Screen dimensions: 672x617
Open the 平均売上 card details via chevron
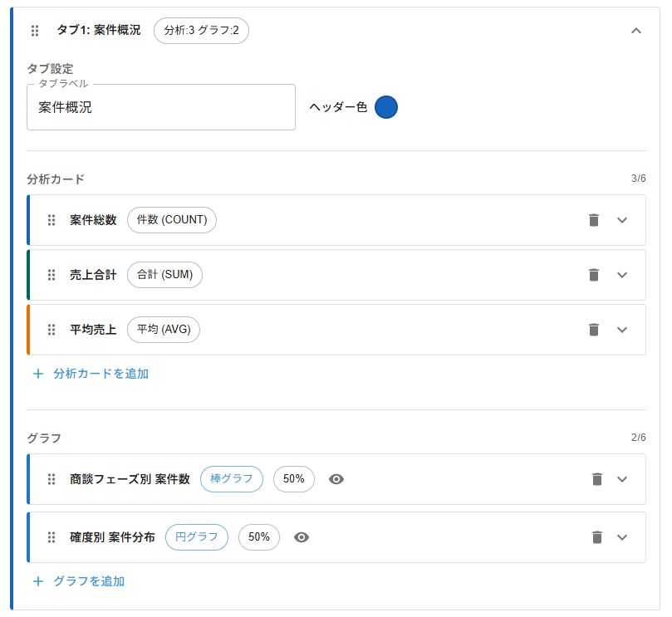point(622,330)
